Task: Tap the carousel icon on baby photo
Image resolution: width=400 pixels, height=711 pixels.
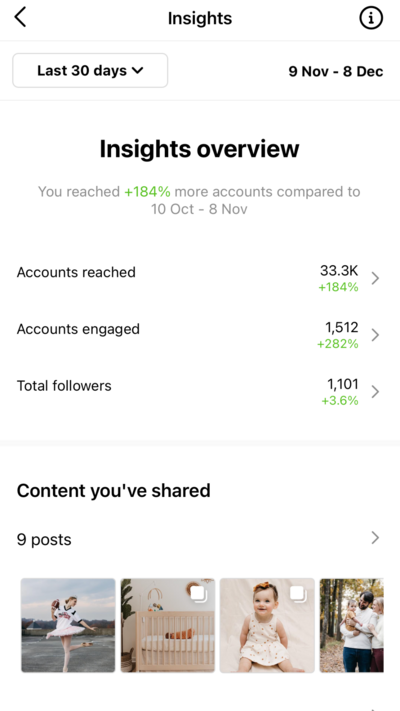Action: point(298,594)
